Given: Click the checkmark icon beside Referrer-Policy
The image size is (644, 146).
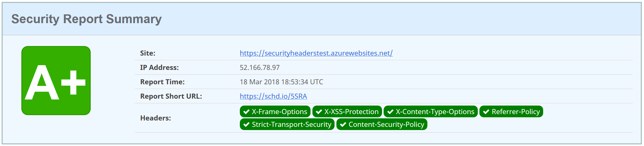Looking at the screenshot, I should coord(486,112).
